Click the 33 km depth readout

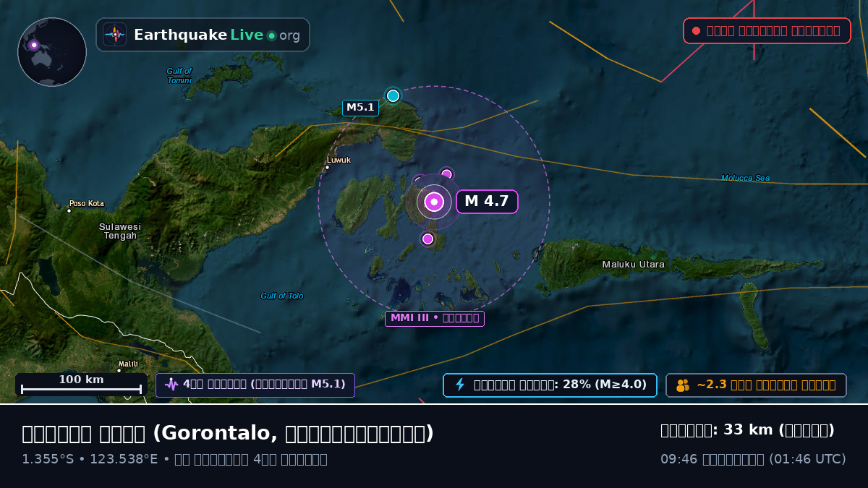tap(748, 430)
